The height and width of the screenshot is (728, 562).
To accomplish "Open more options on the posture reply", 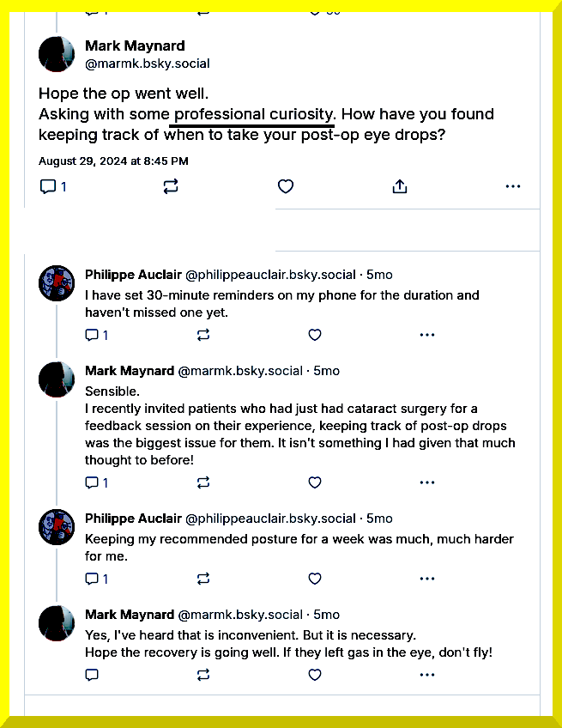I will click(x=427, y=579).
